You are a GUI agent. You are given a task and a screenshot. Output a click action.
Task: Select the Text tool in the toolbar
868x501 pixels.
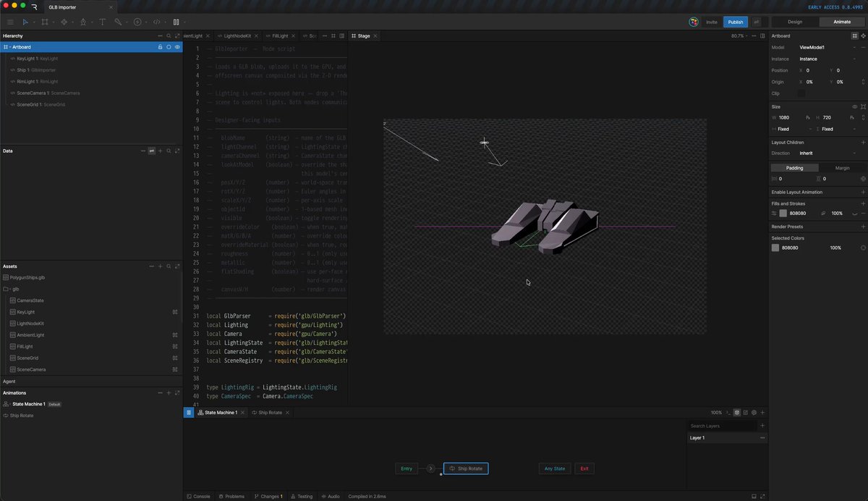point(102,22)
